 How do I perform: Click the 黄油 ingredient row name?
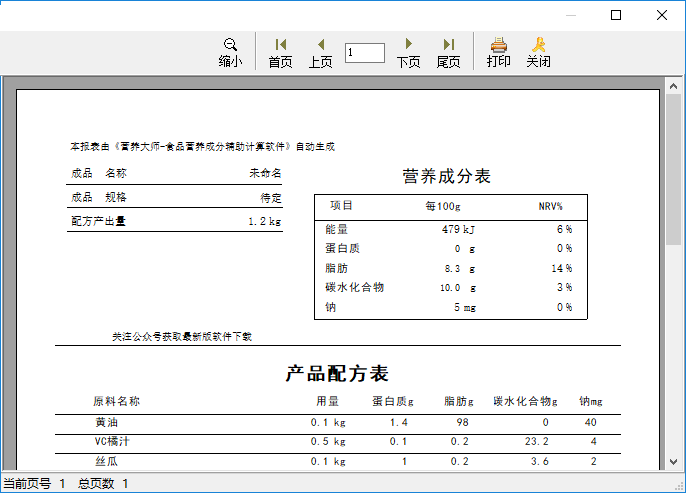click(x=107, y=422)
